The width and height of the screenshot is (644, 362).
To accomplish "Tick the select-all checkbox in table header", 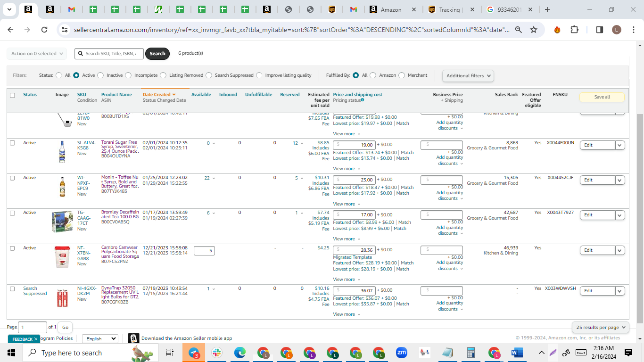I will click(12, 95).
